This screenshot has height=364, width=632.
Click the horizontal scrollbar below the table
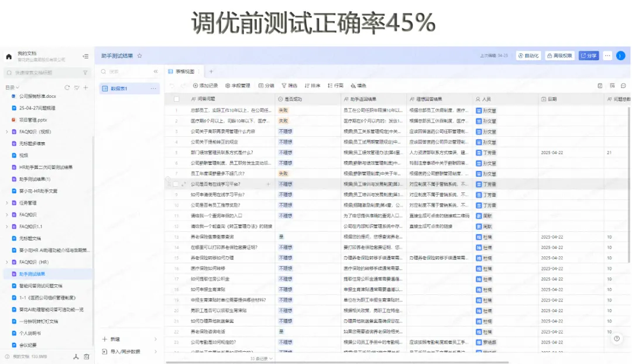(x=337, y=362)
